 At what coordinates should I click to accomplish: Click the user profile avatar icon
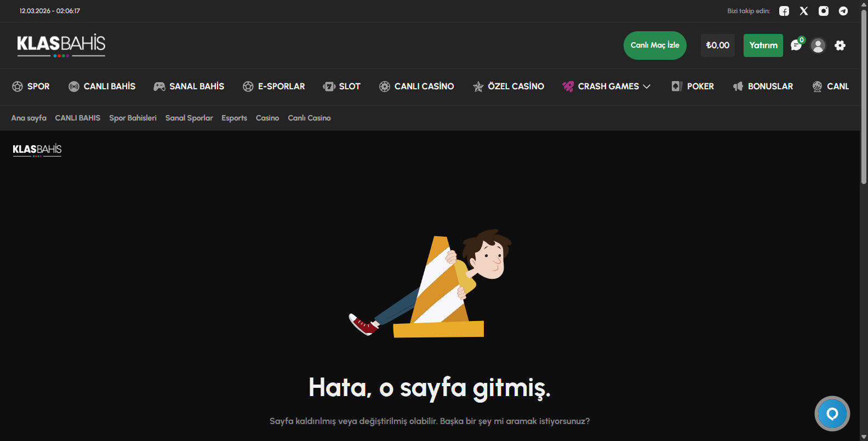tap(818, 45)
